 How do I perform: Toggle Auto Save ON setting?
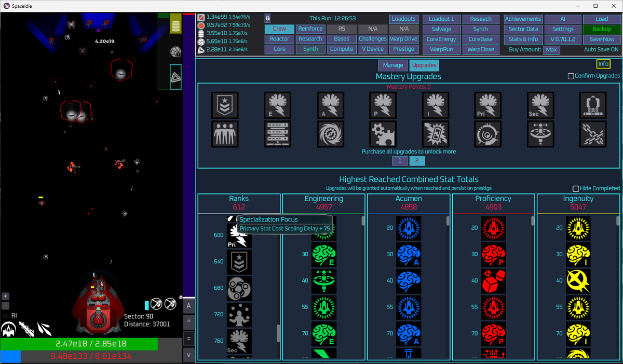click(x=601, y=50)
